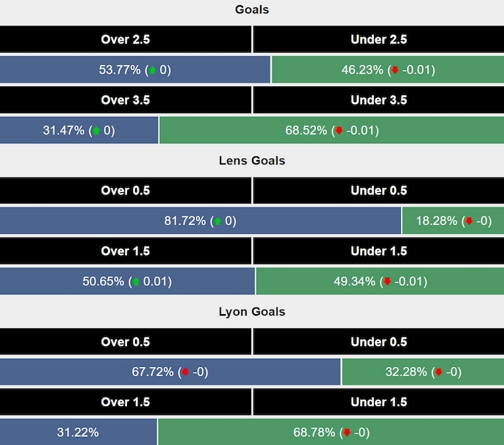Click the green arrow next to 50.65%
504x445 pixels.
click(x=134, y=281)
